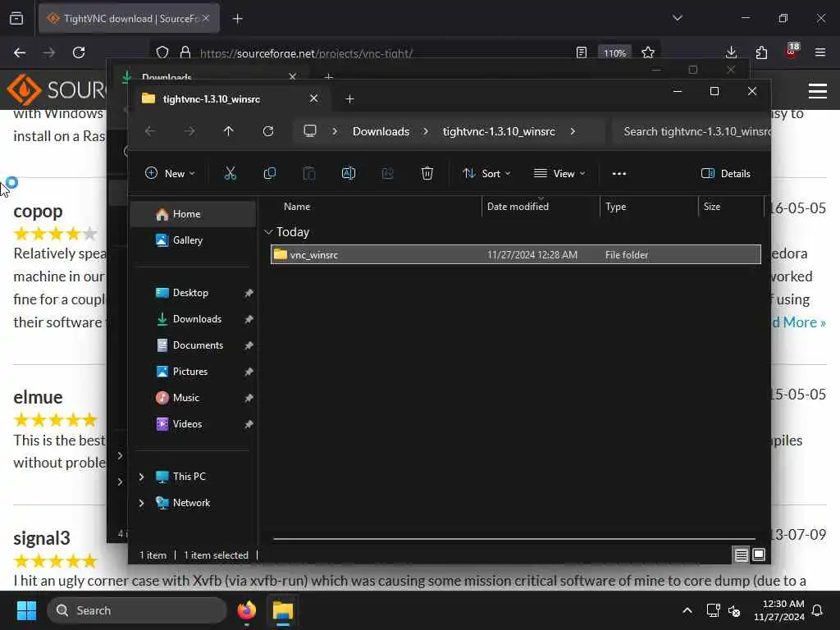The height and width of the screenshot is (630, 840).
Task: Unpin Desktop using its pin icon
Action: [249, 293]
